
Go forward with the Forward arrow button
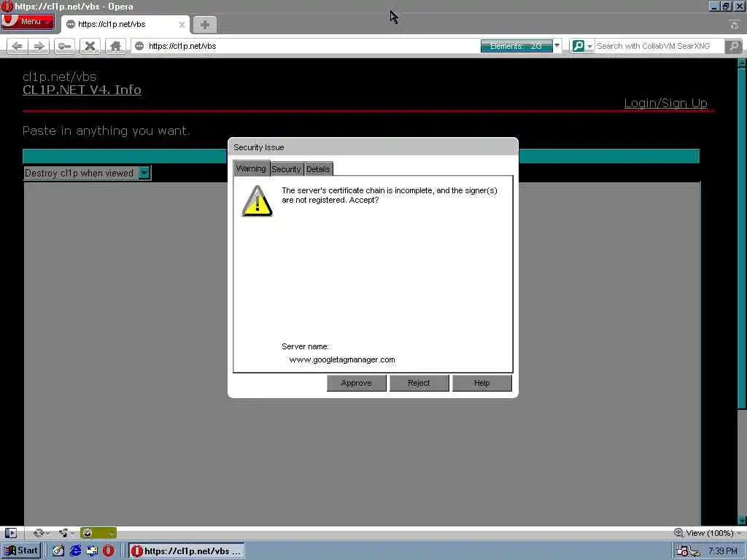39,46
